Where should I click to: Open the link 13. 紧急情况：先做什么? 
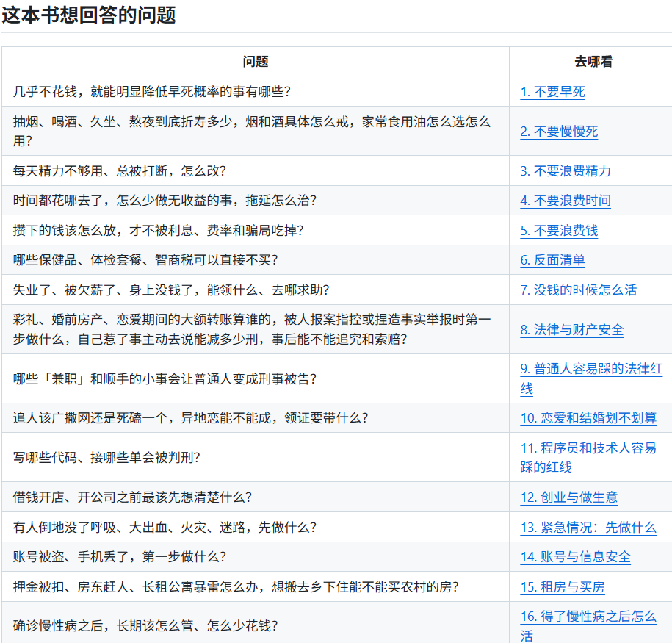588,528
